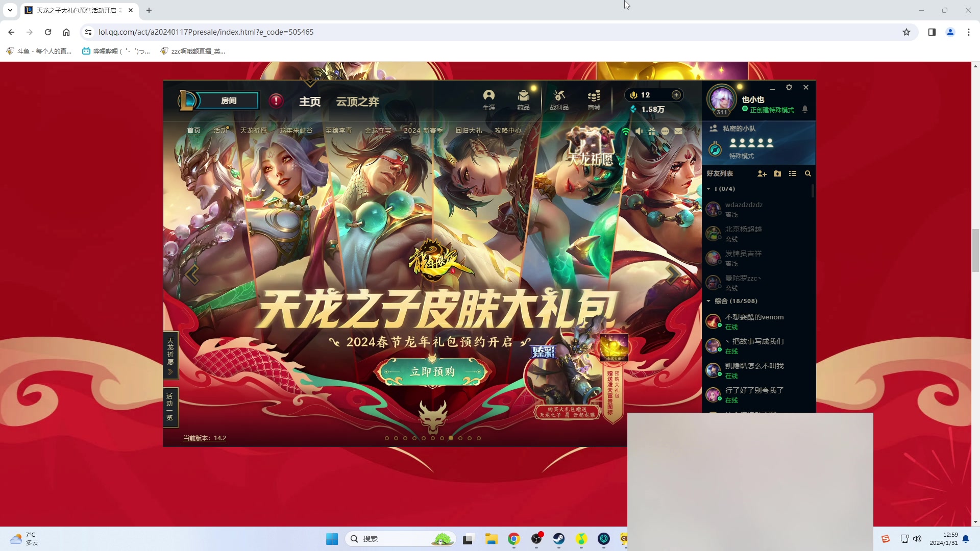Click the taskbar 搜索 search box
980x551 pixels.
click(x=401, y=539)
